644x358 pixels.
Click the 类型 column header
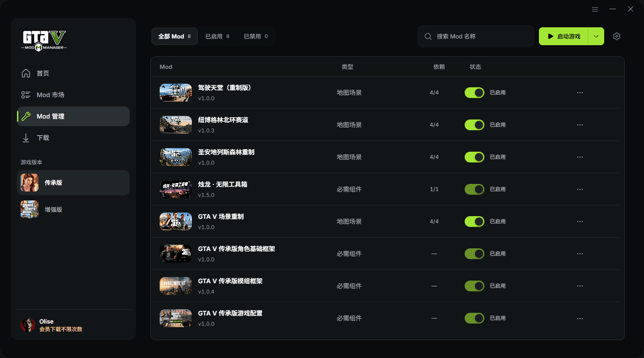pyautogui.click(x=347, y=67)
